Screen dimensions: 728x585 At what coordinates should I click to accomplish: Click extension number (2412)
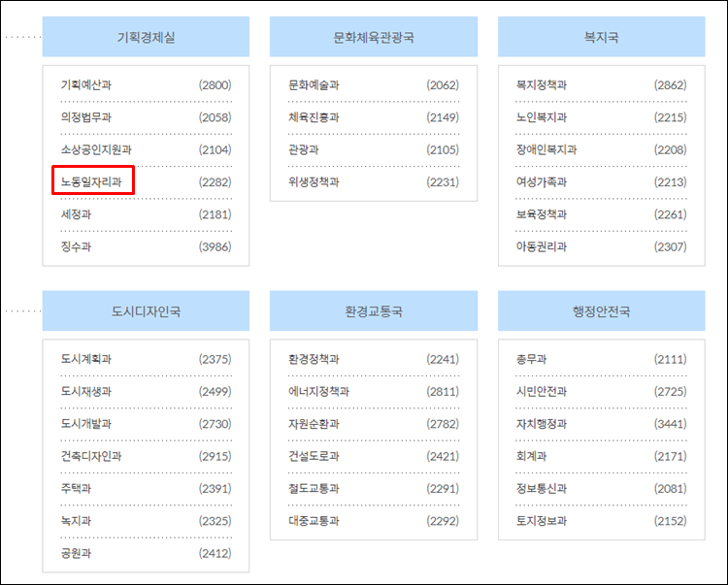pyautogui.click(x=215, y=553)
